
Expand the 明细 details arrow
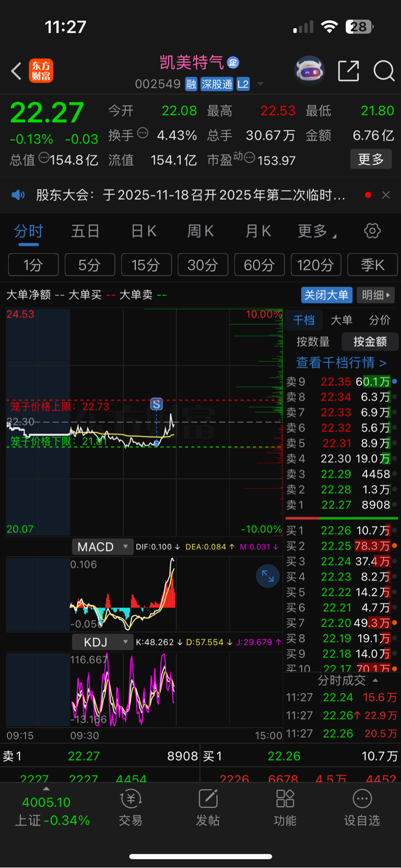pyautogui.click(x=376, y=295)
